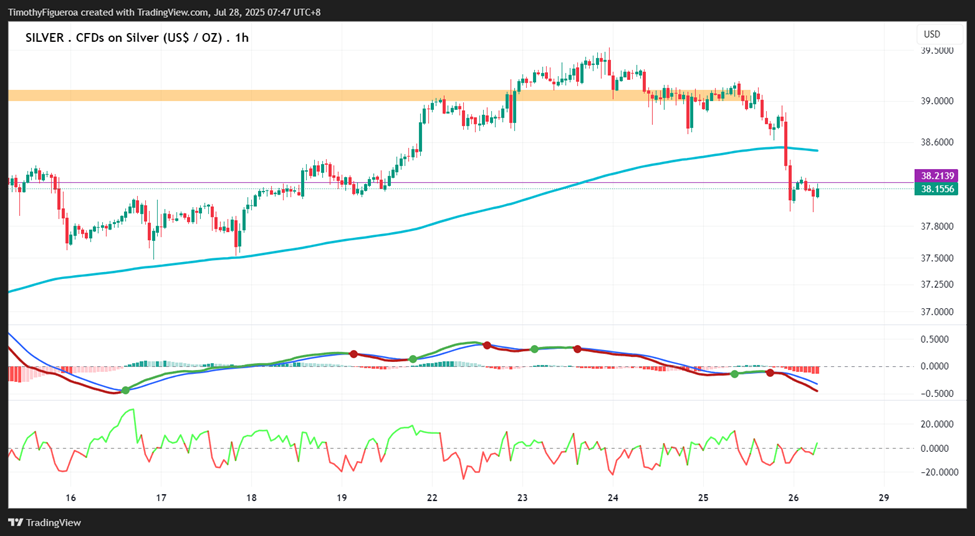Select the 38.6000 price axis label
This screenshot has height=536, width=975.
coord(937,142)
